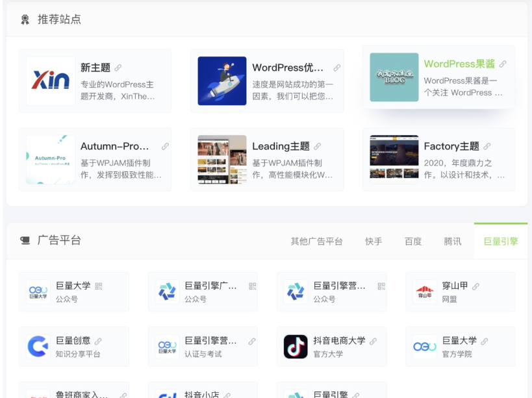Select the 巨量引擎 tab
Image resolution: width=532 pixels, height=398 pixels.
[501, 242]
